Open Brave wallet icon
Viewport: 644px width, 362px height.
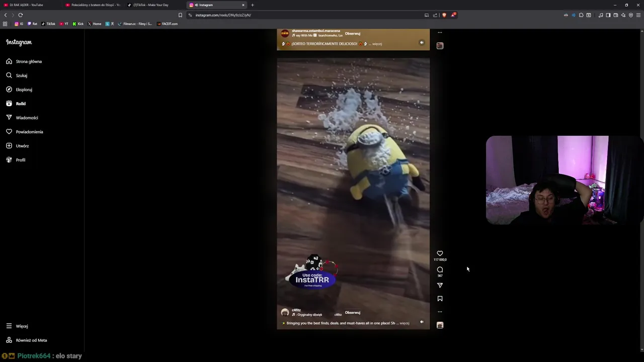[615, 15]
